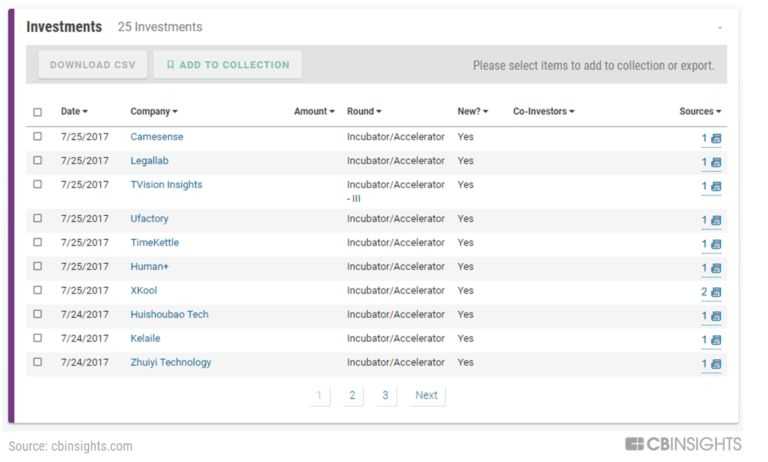Open the source icon for XKool row
Screen dimensions: 768x462
[715, 292]
